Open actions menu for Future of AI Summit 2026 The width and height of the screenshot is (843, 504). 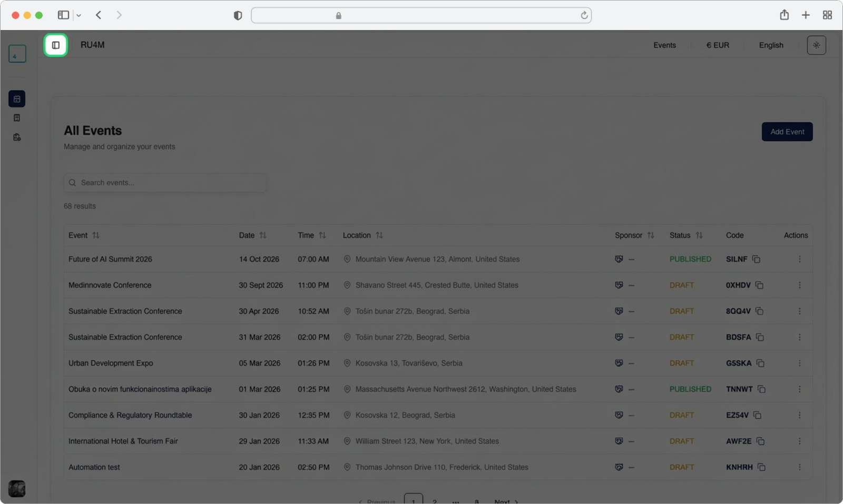tap(799, 259)
